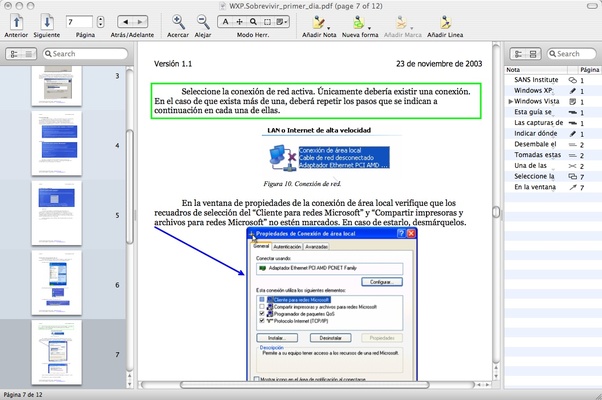Select the move tool mode
The image size is (602, 400).
tap(239, 22)
